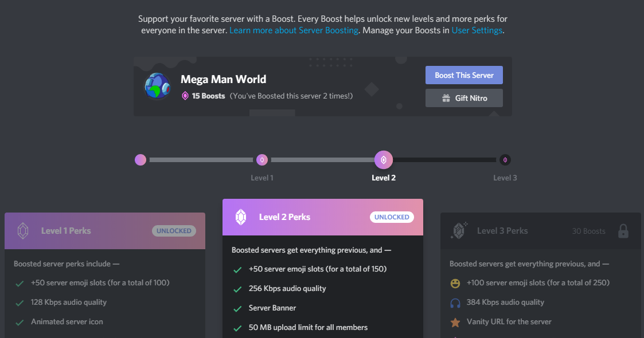Click the Level 2 label under the progress bar
This screenshot has height=338, width=644.
click(384, 178)
